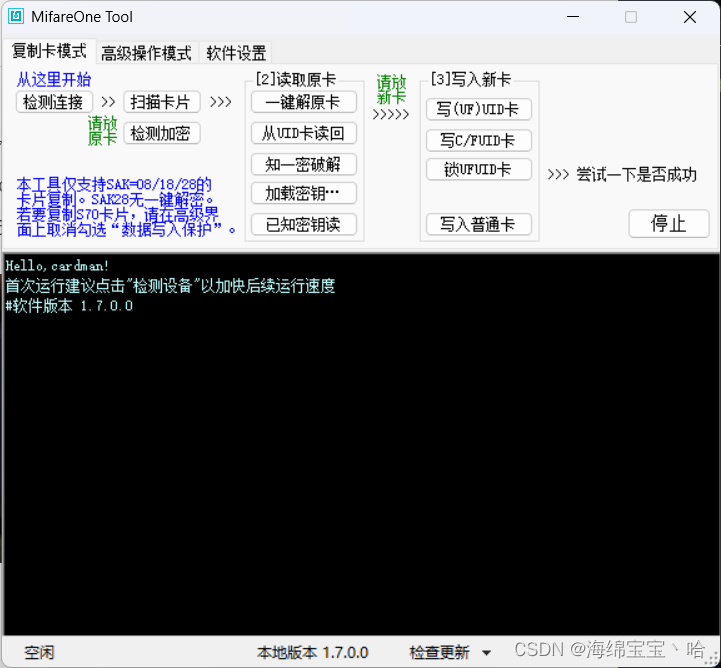Click 已知密钥读 button

pos(303,225)
